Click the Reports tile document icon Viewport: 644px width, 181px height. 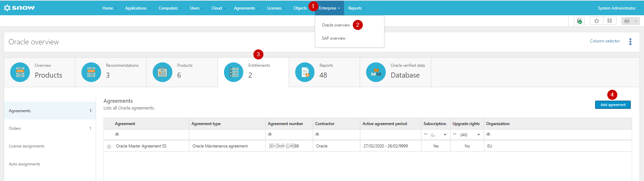pos(305,72)
